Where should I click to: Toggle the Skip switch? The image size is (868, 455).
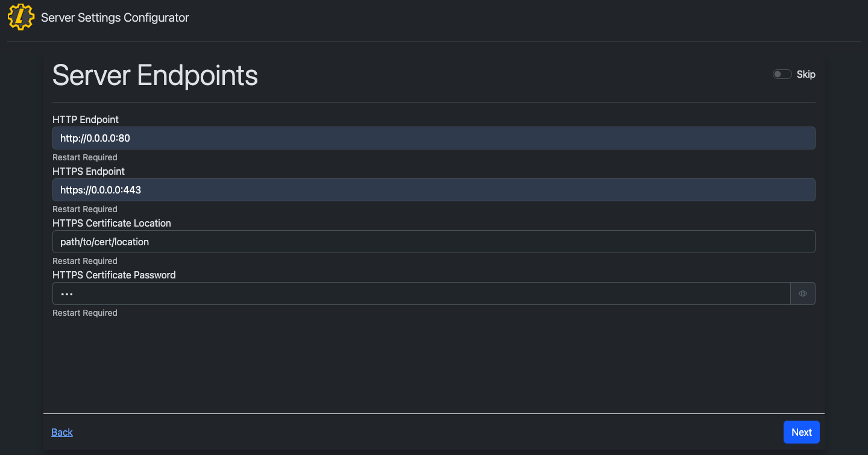point(782,74)
